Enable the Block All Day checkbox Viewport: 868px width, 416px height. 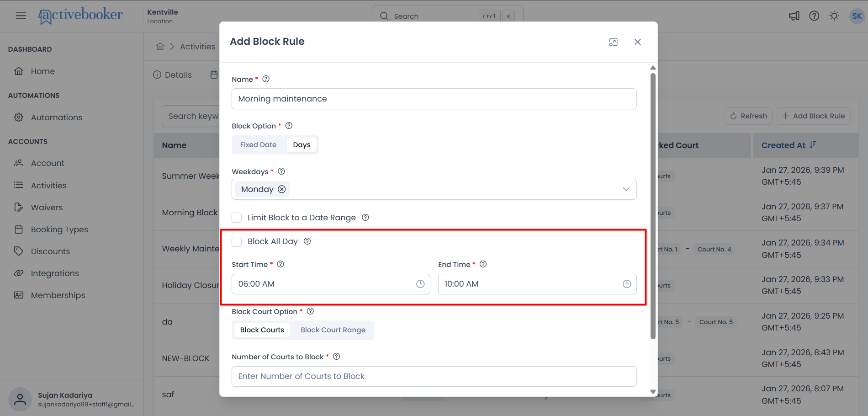(237, 241)
